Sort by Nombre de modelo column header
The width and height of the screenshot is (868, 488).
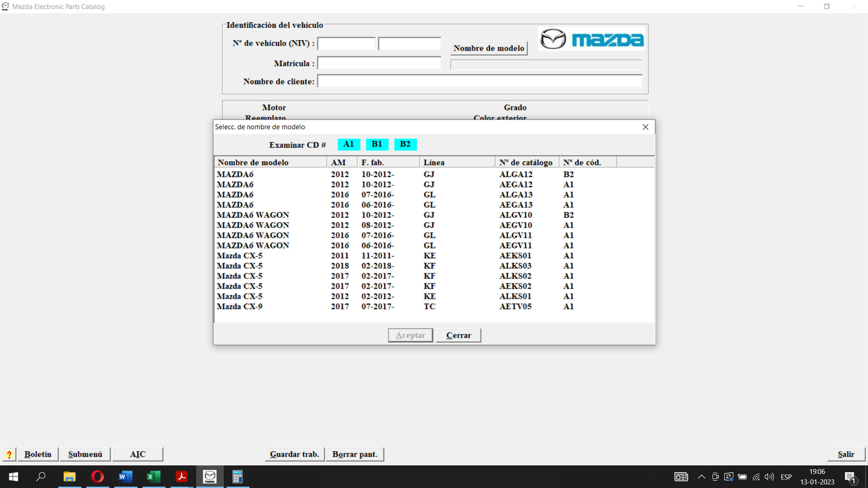[x=271, y=163]
